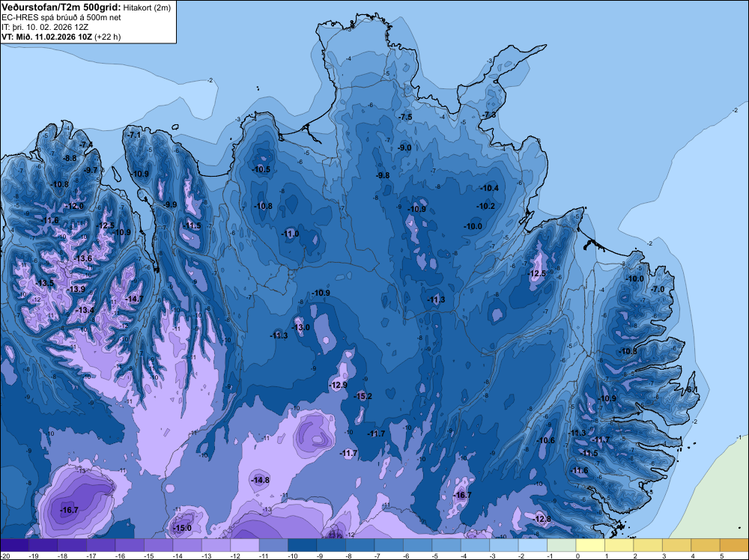The height and width of the screenshot is (560, 749).
Task: Click the -12.0 temperature label
Action: coord(74,206)
